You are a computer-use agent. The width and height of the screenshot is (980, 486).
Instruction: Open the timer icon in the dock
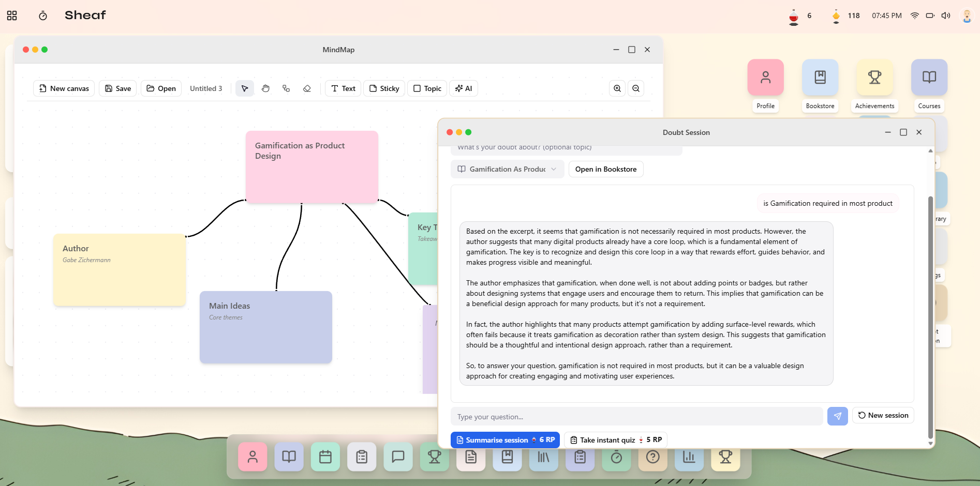[616, 457]
